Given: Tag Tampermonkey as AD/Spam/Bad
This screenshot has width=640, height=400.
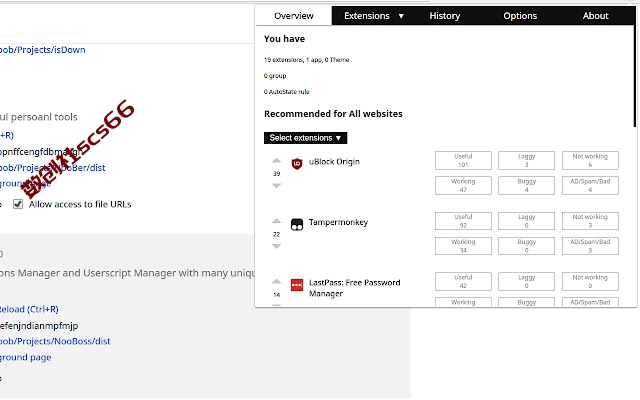Looking at the screenshot, I should 590,246.
